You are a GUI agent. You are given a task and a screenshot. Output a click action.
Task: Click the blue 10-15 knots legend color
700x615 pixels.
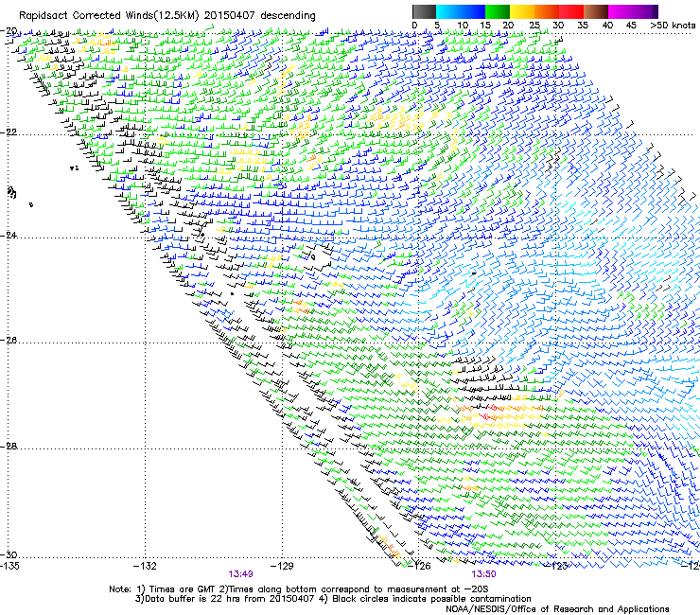[x=473, y=11]
